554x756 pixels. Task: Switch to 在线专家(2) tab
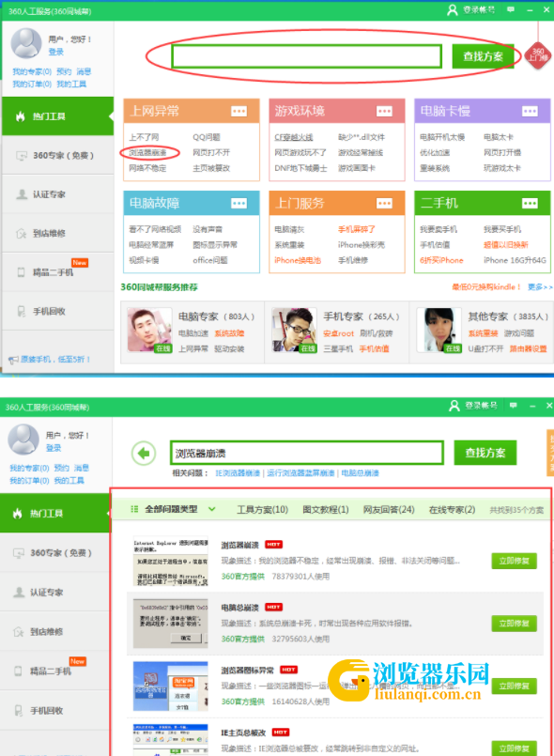pos(453,510)
